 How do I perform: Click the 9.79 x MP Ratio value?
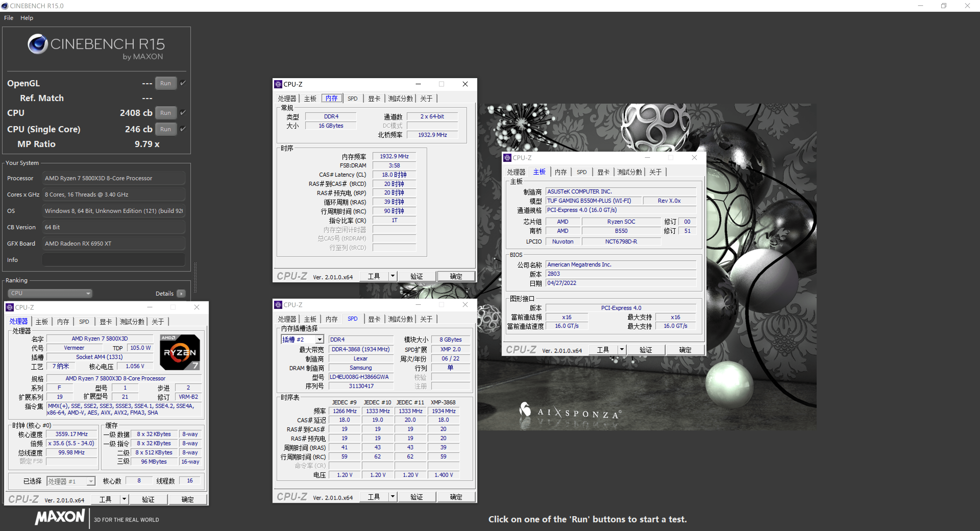[147, 144]
